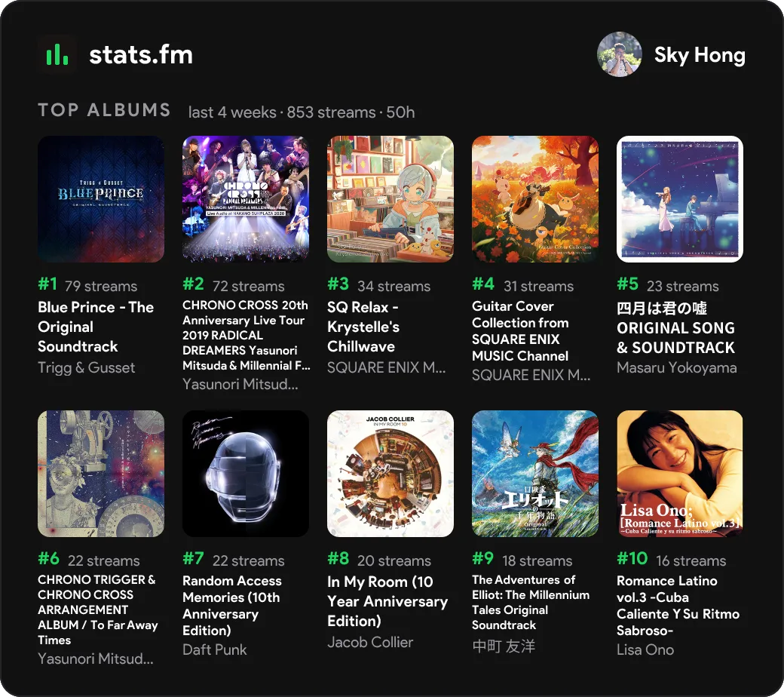
Task: Click artist name Lisa Ono
Action: tap(645, 650)
